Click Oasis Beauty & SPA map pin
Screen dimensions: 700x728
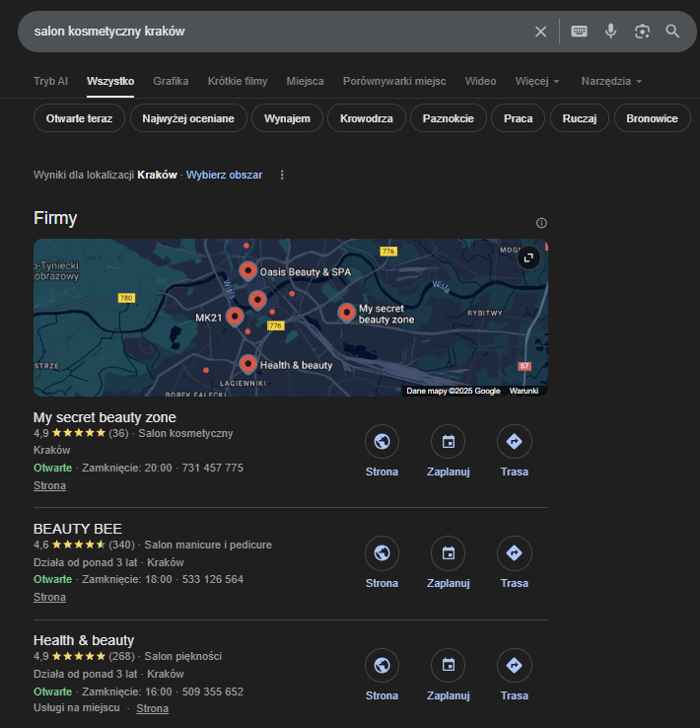248,271
